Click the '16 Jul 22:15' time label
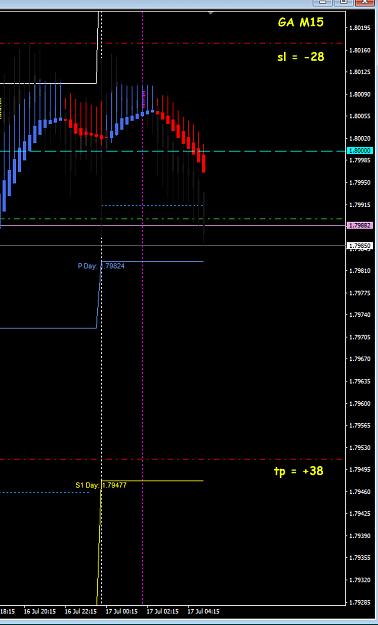Viewport: 378px width, 625px height. (81, 611)
